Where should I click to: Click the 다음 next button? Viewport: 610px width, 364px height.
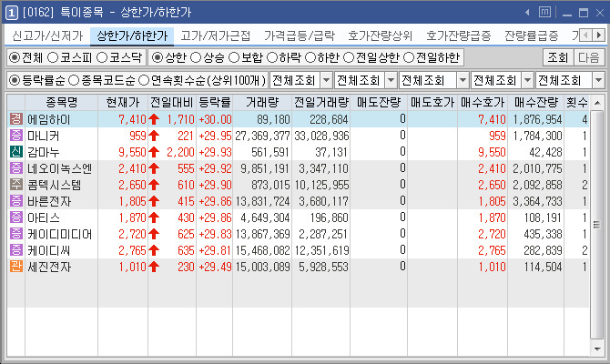point(588,57)
